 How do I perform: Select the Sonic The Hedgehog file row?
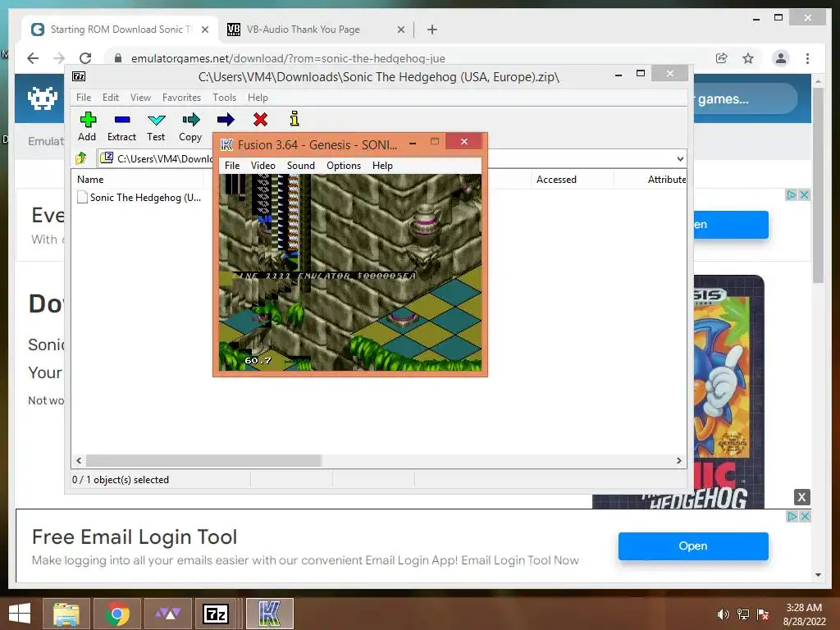click(x=139, y=198)
